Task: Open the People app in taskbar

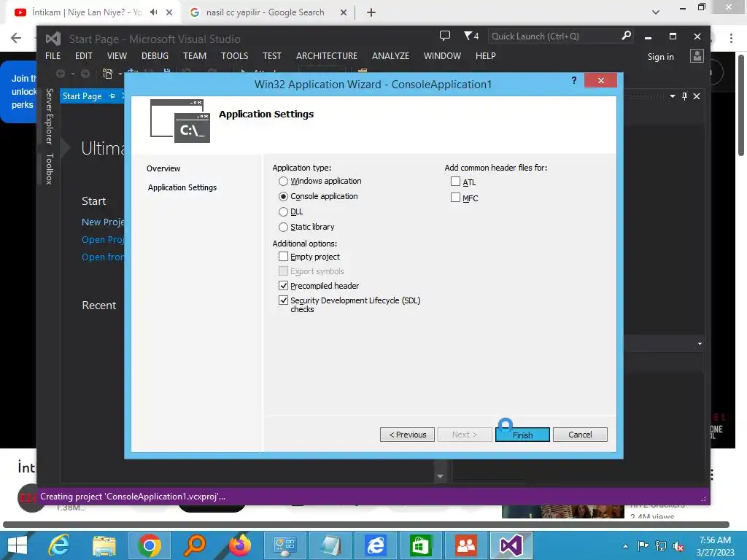Action: (x=465, y=545)
